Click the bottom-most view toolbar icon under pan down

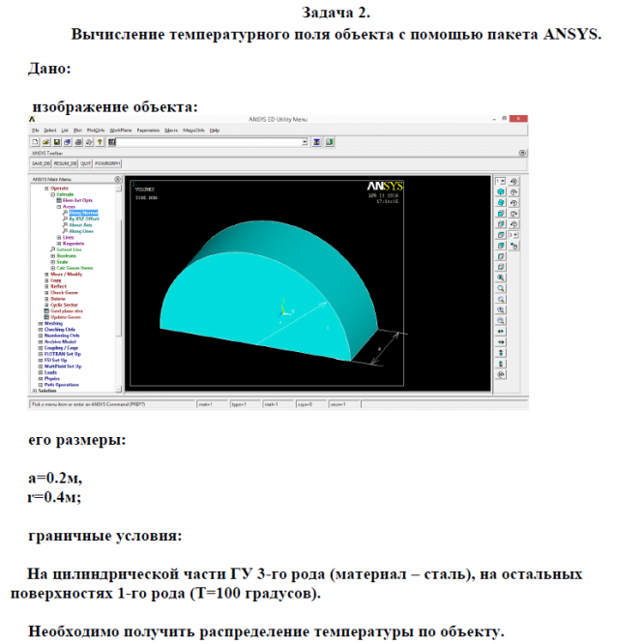click(x=500, y=374)
